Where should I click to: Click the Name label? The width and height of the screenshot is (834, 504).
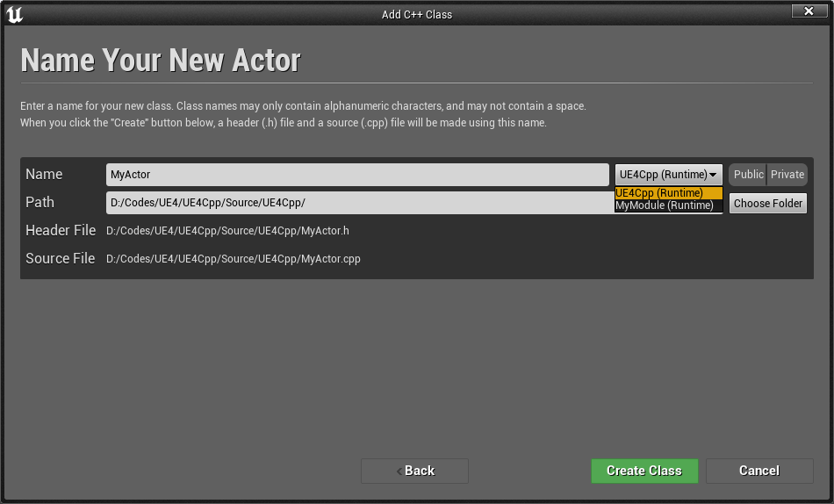[x=44, y=175]
